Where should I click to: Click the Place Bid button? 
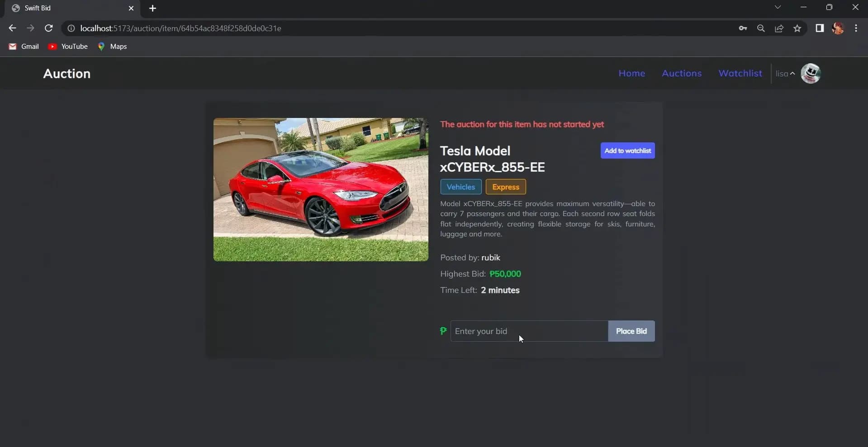point(631,331)
